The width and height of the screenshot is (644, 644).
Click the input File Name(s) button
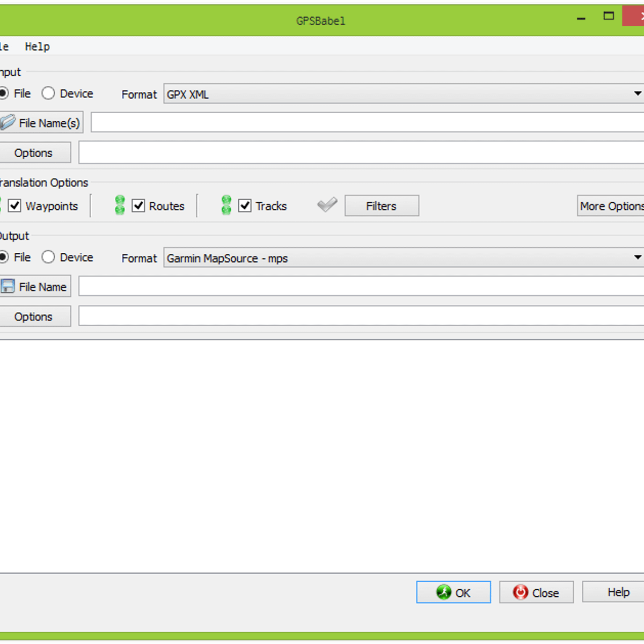tap(41, 122)
